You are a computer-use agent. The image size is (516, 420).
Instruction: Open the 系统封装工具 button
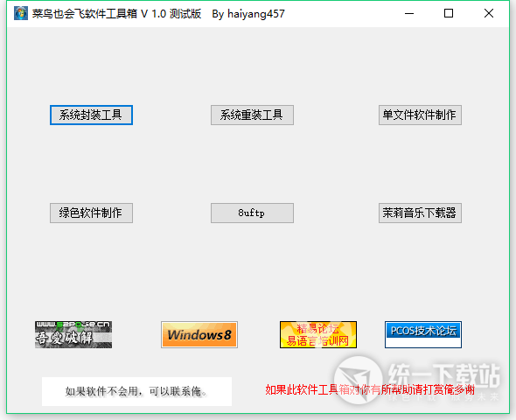click(x=91, y=115)
